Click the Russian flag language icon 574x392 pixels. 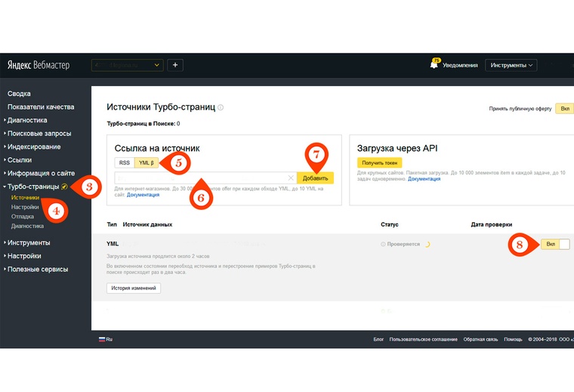click(103, 340)
